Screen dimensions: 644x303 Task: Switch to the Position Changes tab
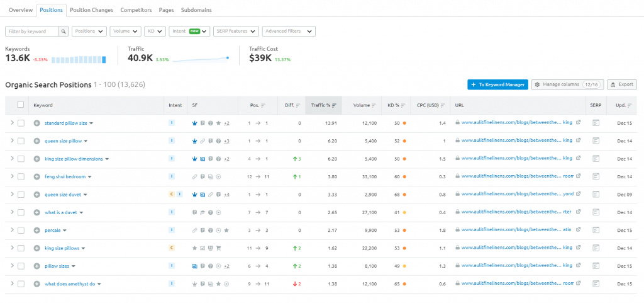92,10
